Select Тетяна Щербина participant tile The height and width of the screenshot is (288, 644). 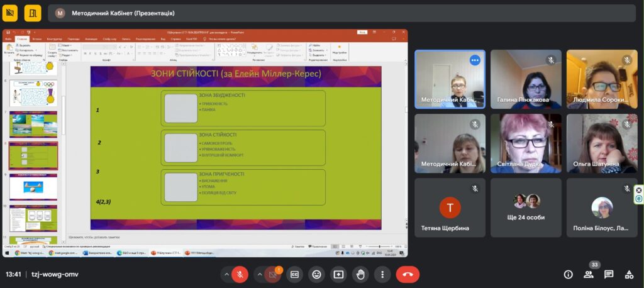pos(450,208)
